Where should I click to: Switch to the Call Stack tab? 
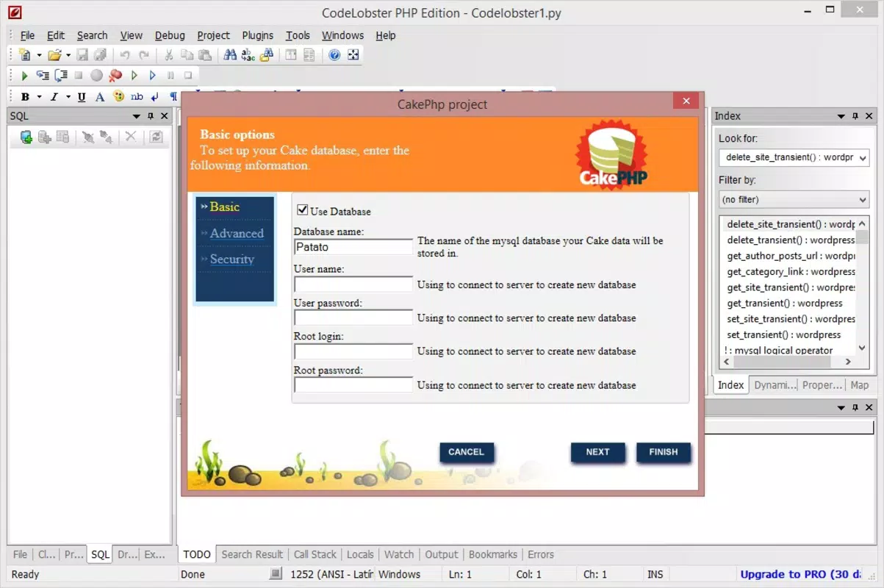click(315, 554)
